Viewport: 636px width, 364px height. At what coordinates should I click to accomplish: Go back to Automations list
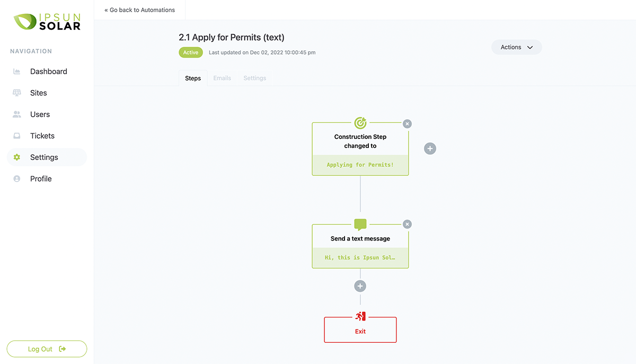tap(140, 10)
